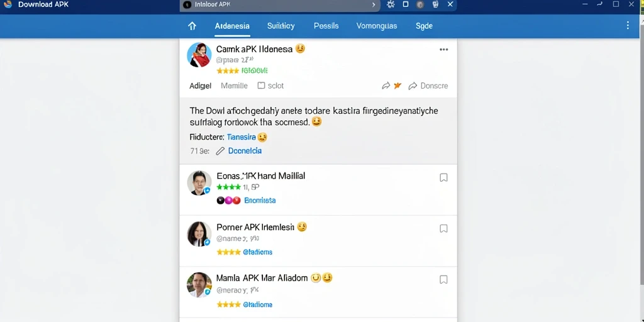Open the settings gear in the top tab strip
Image resolution: width=644 pixels, height=322 pixels.
pyautogui.click(x=391, y=4)
